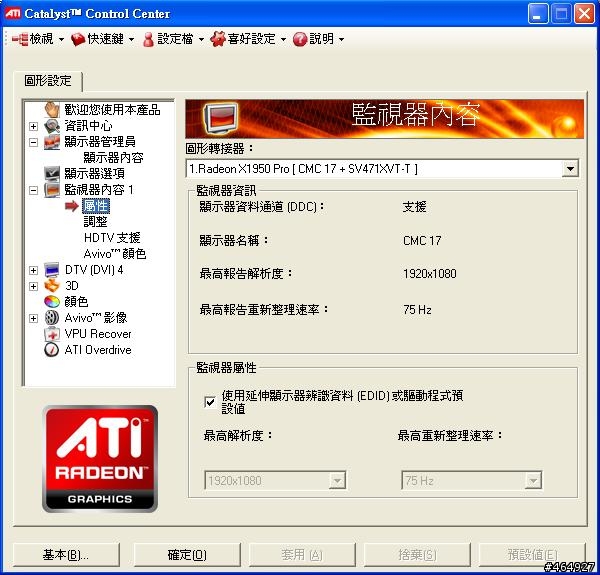This screenshot has height=575, width=600.
Task: Select 歡迎您使用本產品 tree label
Action: (112, 110)
